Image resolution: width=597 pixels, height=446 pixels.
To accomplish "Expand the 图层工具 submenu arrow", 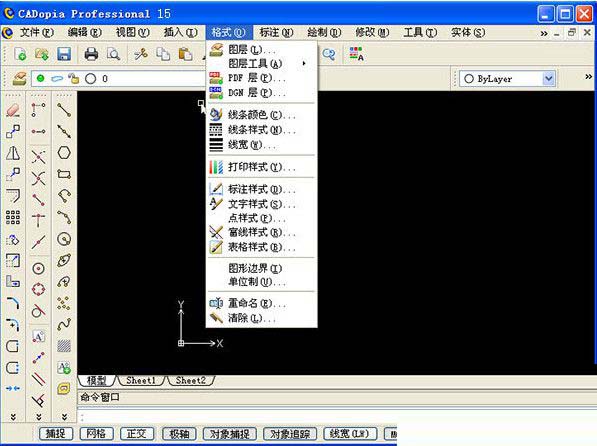I will 304,63.
